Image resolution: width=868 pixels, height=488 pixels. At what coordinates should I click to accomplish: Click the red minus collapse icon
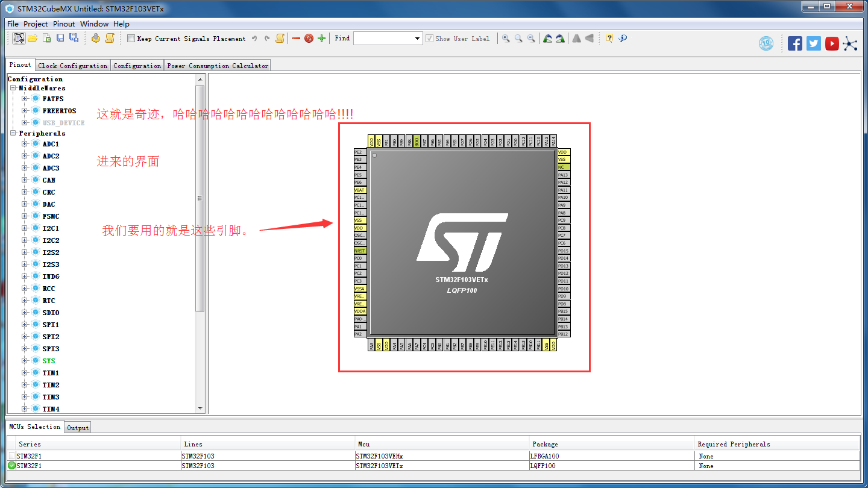[296, 39]
